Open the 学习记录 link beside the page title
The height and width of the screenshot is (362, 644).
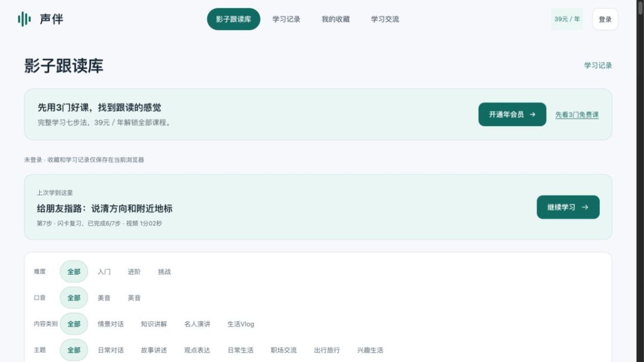point(598,65)
